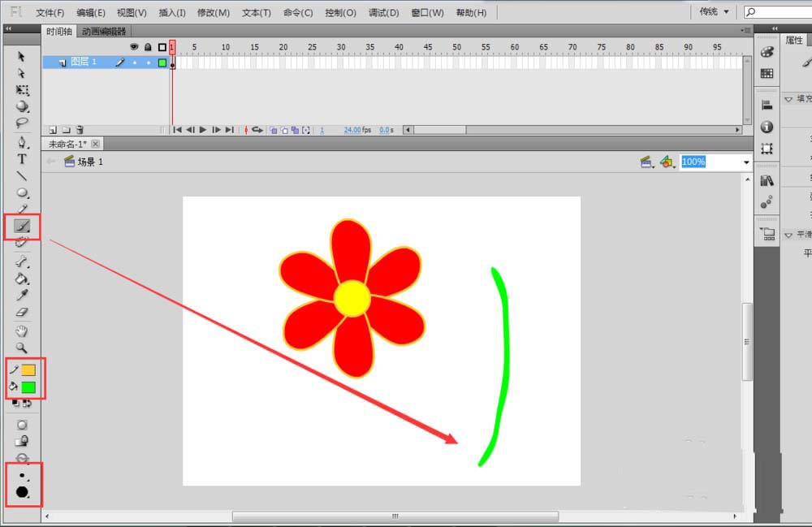812x527 pixels.
Task: Open the Motion Presets panel icon
Action: (767, 202)
